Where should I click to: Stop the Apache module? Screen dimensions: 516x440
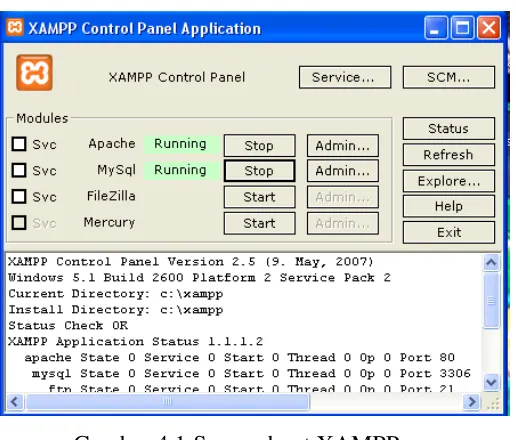pyautogui.click(x=259, y=146)
